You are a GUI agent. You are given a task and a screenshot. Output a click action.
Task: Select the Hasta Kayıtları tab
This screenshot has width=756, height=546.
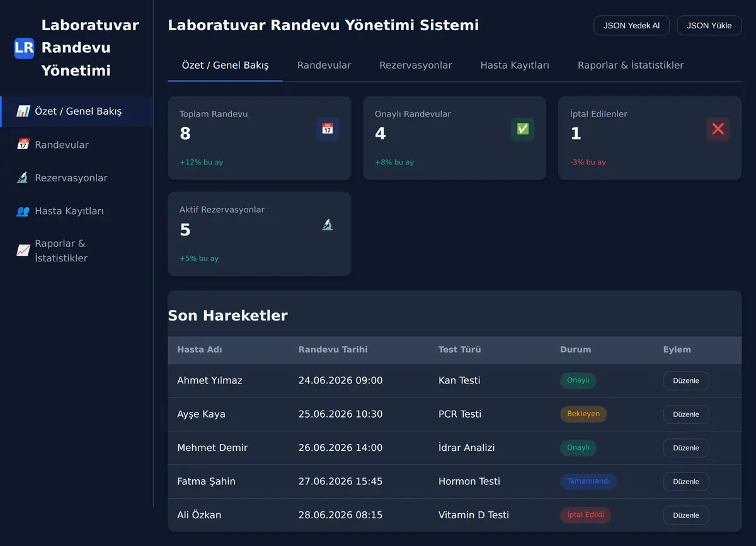coord(515,65)
